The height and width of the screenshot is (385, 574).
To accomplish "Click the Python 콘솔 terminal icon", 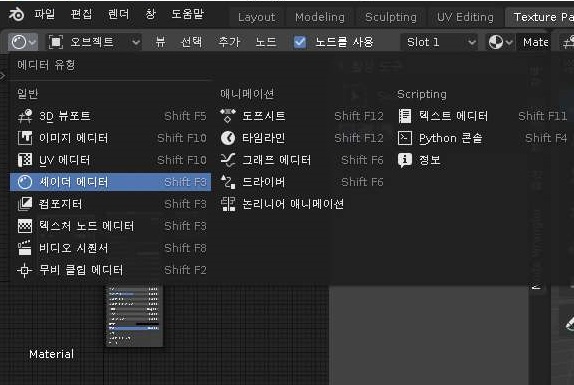I will click(x=405, y=138).
